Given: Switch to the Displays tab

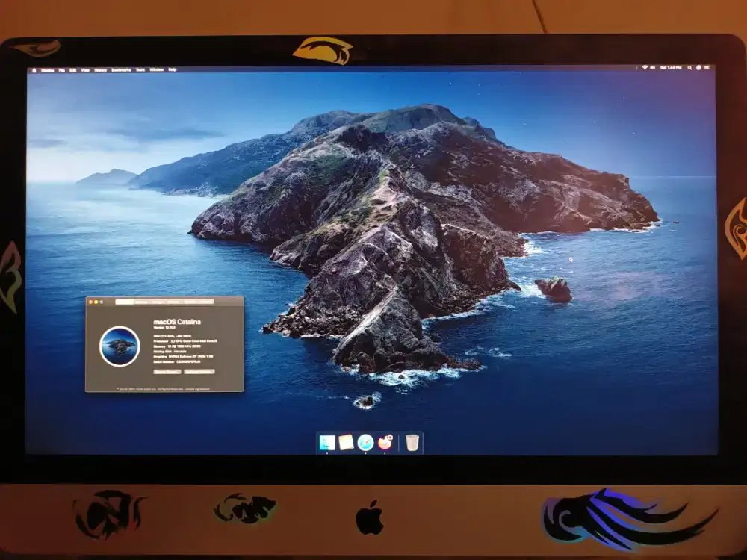Looking at the screenshot, I should tap(141, 302).
